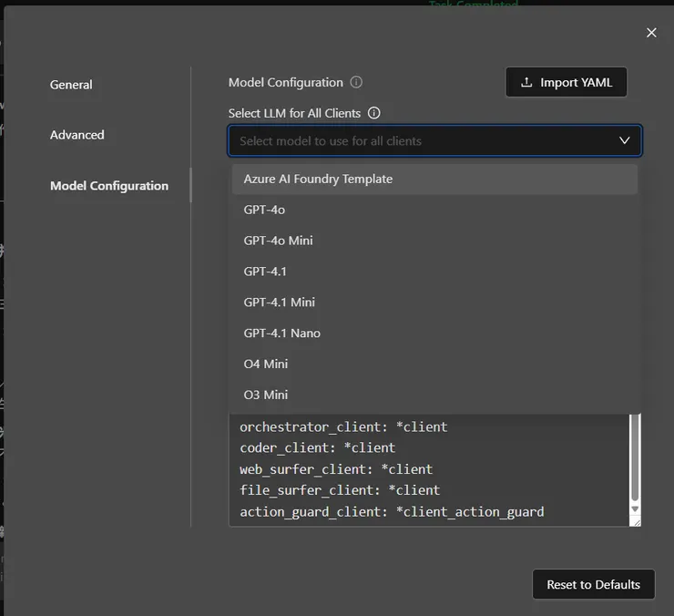Switch to the Advanced settings tab
This screenshot has height=616, width=674.
[77, 135]
